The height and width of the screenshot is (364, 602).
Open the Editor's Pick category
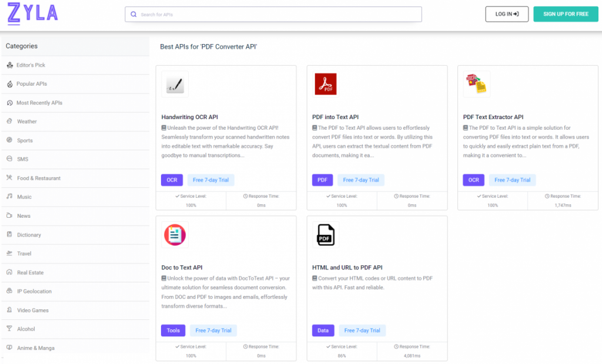pos(75,65)
